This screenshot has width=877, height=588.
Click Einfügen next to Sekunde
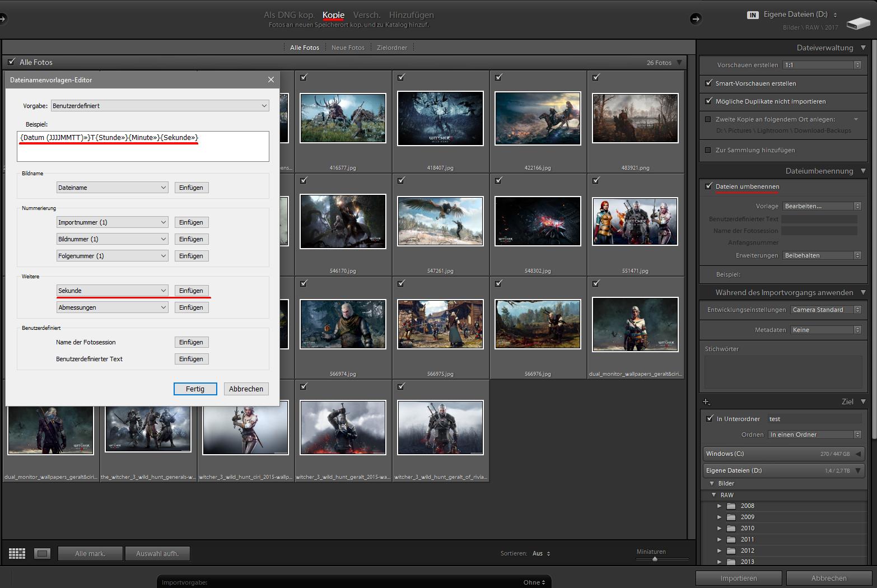pyautogui.click(x=191, y=291)
